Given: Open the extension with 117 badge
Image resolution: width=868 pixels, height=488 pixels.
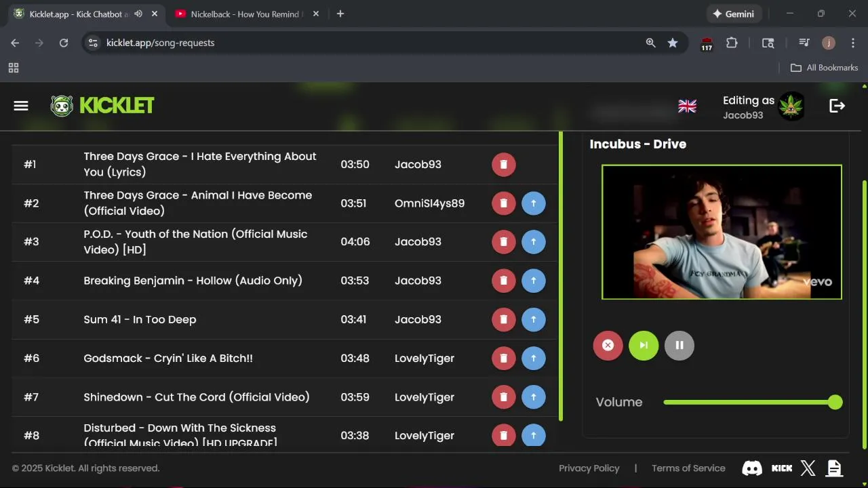Looking at the screenshot, I should (x=707, y=44).
